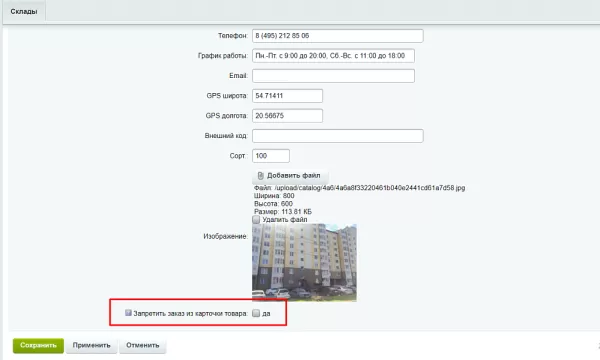Click the График работы input field

[333, 55]
